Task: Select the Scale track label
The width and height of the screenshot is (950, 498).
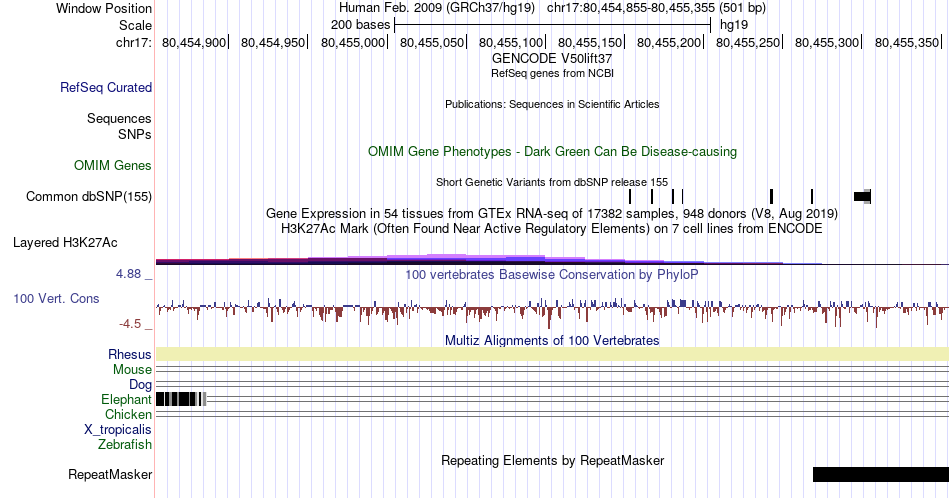Action: (x=135, y=25)
